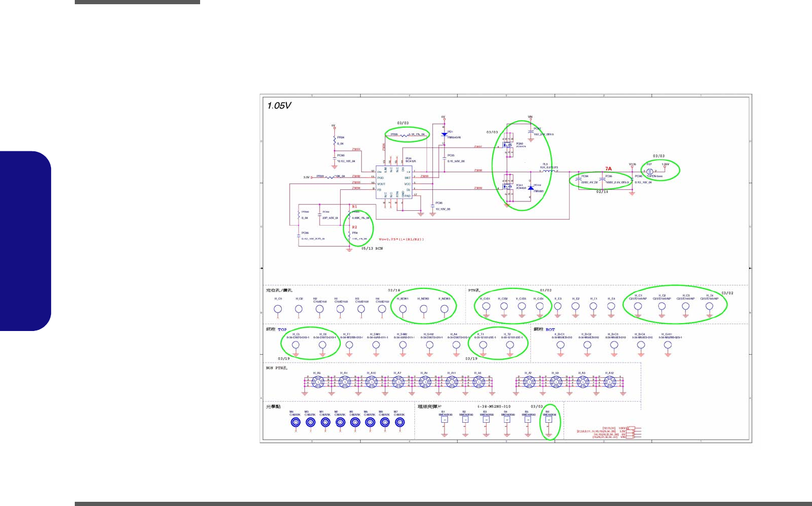Click the 6-38-M52N0-010 part number text

point(494,407)
